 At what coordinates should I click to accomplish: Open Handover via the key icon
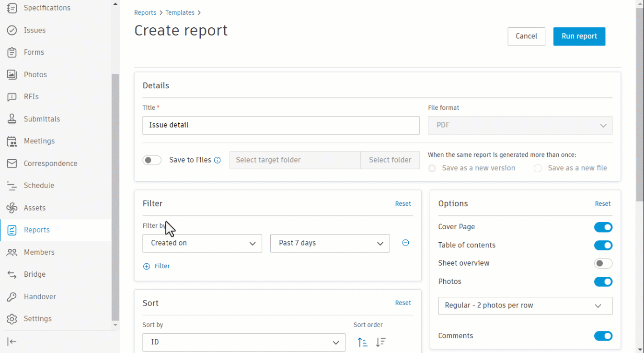click(x=12, y=297)
